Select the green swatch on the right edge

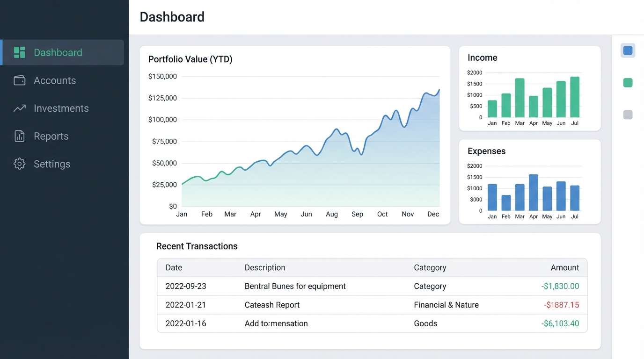click(x=628, y=82)
